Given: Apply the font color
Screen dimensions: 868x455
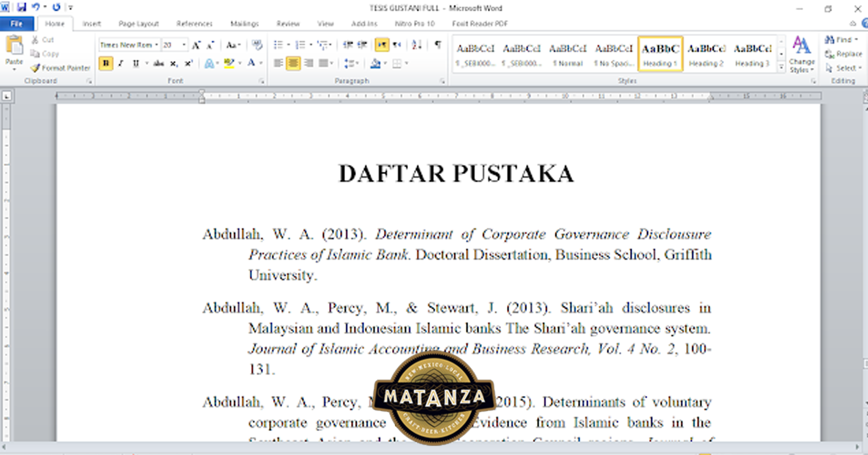Looking at the screenshot, I should tap(251, 64).
